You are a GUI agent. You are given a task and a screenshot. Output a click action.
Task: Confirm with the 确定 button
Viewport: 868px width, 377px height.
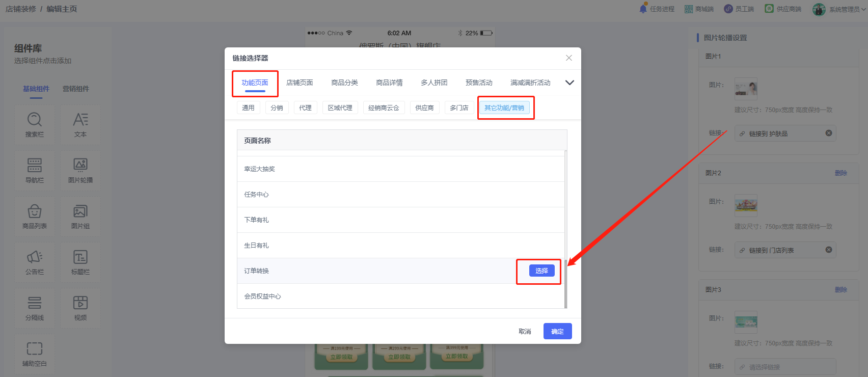(x=557, y=331)
